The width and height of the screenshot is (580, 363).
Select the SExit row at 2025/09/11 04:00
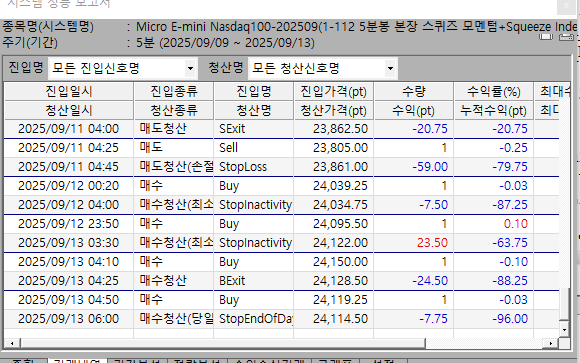[x=281, y=129]
